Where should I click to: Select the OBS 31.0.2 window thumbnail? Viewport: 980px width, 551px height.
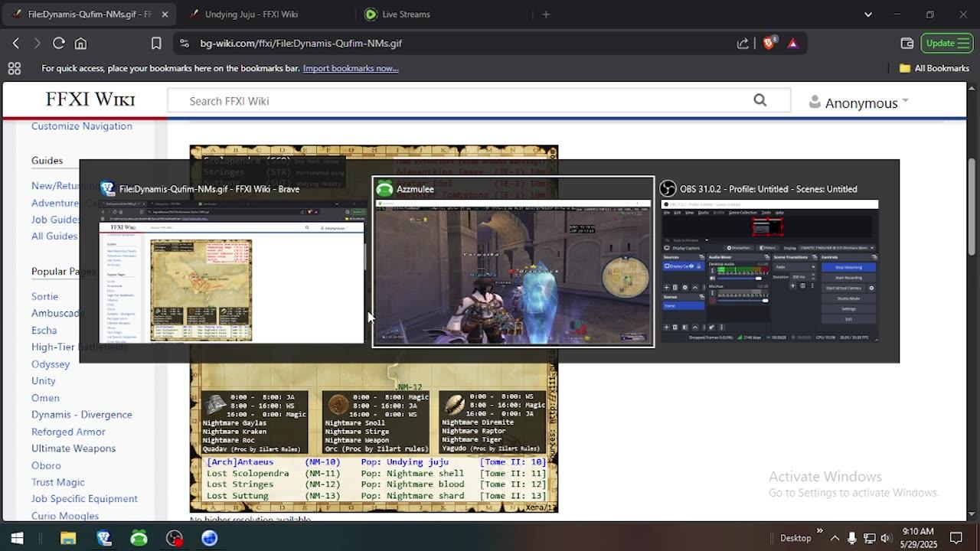click(769, 261)
